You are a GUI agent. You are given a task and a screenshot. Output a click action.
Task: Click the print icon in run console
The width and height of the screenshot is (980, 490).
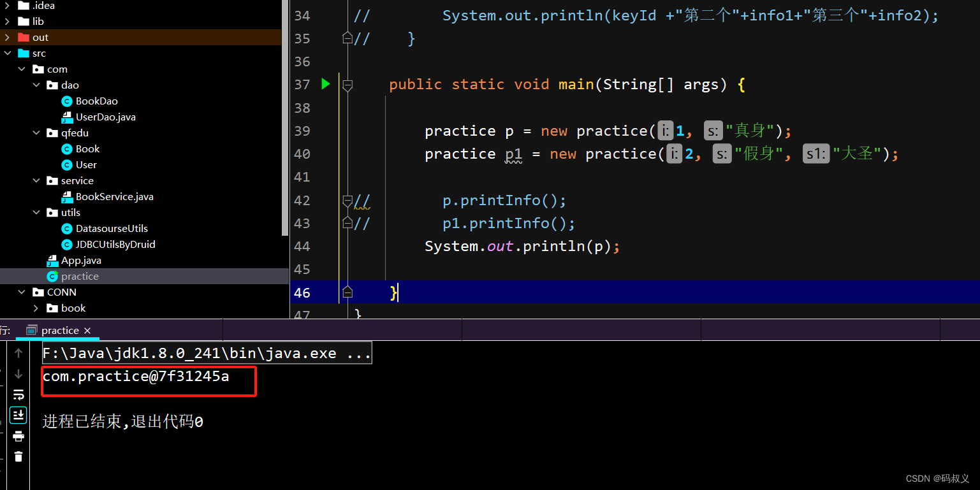click(x=18, y=436)
